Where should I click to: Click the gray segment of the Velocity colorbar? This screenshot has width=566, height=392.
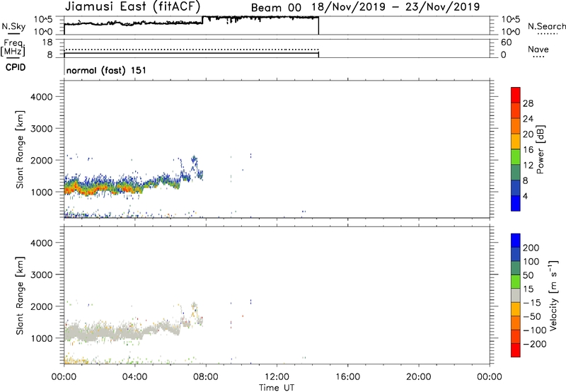coord(516,295)
